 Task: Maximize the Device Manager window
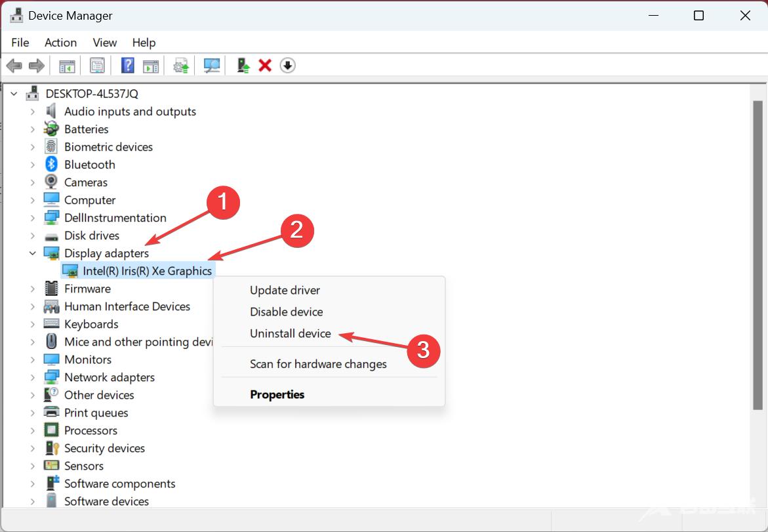699,16
